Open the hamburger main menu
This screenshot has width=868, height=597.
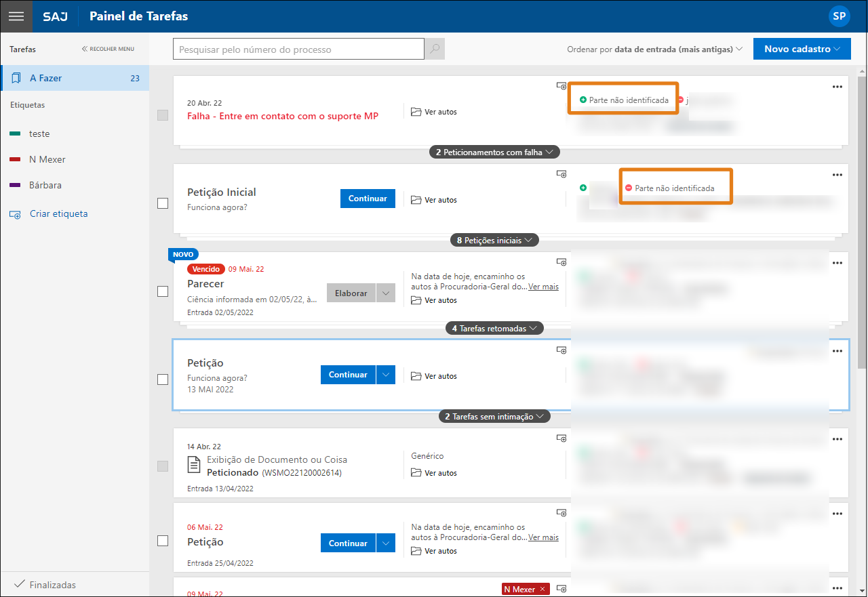pos(16,16)
